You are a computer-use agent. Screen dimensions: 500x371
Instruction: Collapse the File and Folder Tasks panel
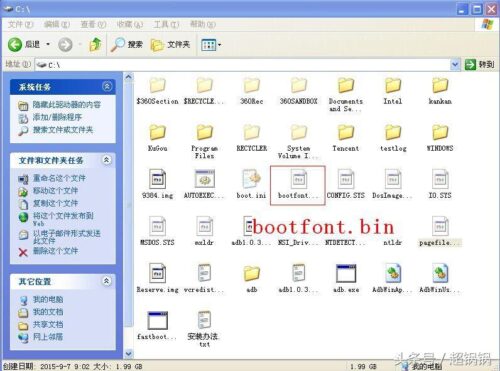tap(107, 160)
